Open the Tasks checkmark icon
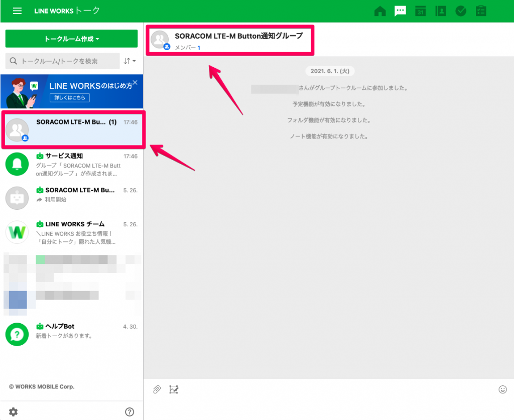The width and height of the screenshot is (514, 420). click(461, 11)
